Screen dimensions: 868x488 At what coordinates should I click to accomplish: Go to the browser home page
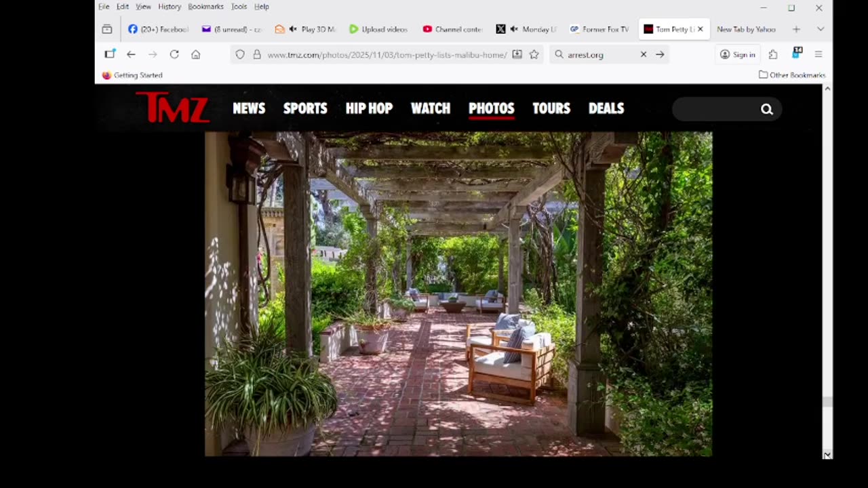click(x=196, y=54)
